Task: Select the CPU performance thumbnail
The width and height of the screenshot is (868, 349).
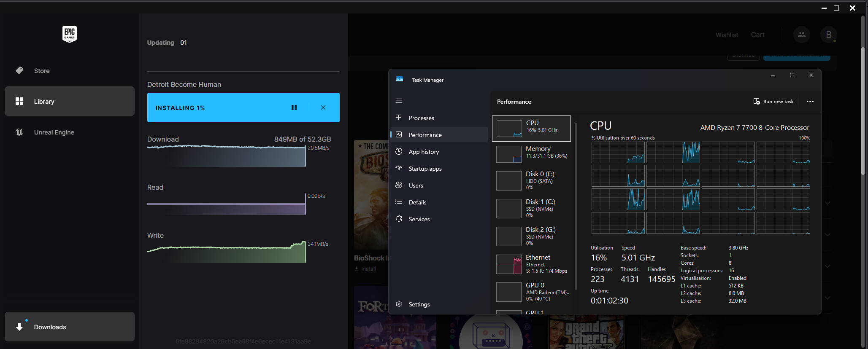Action: pos(509,129)
